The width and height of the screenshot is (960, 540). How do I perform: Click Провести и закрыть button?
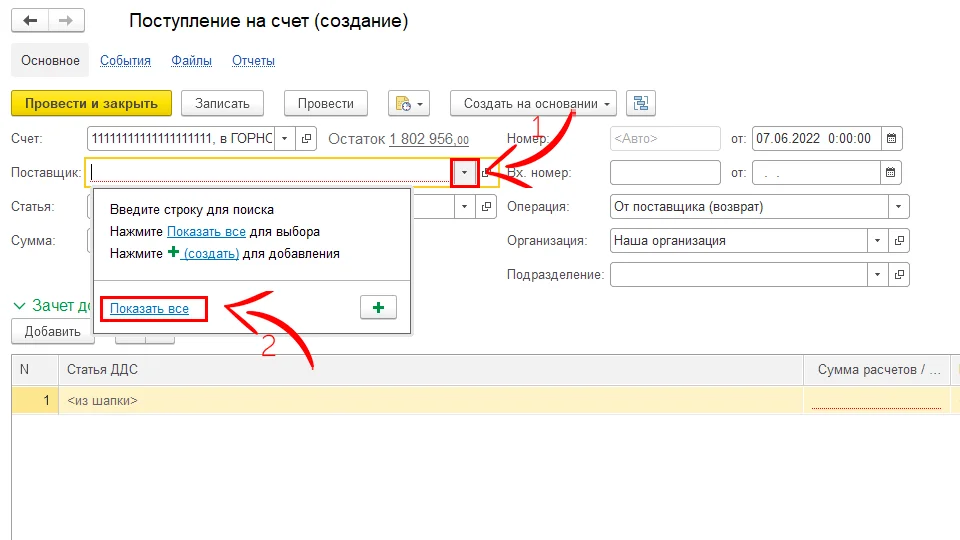click(91, 103)
